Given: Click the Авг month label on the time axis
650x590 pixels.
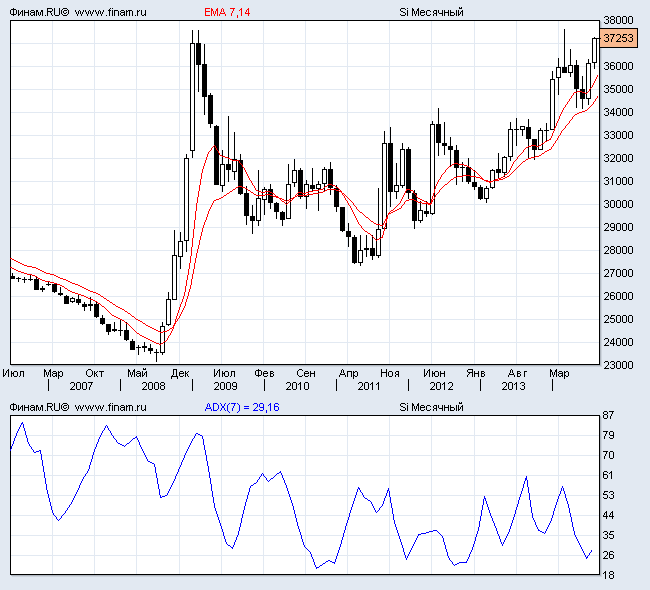Looking at the screenshot, I should pos(517,373).
